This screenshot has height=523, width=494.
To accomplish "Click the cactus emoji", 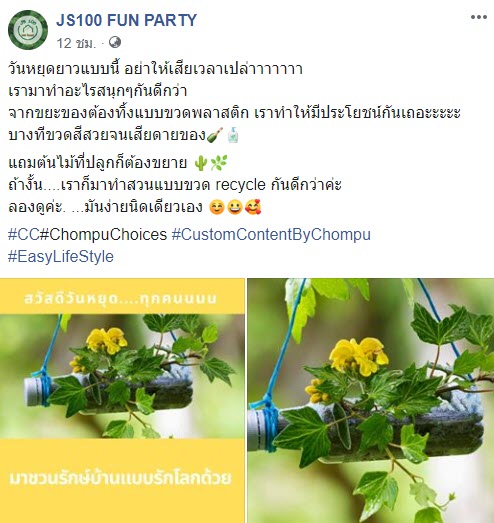I will (201, 163).
